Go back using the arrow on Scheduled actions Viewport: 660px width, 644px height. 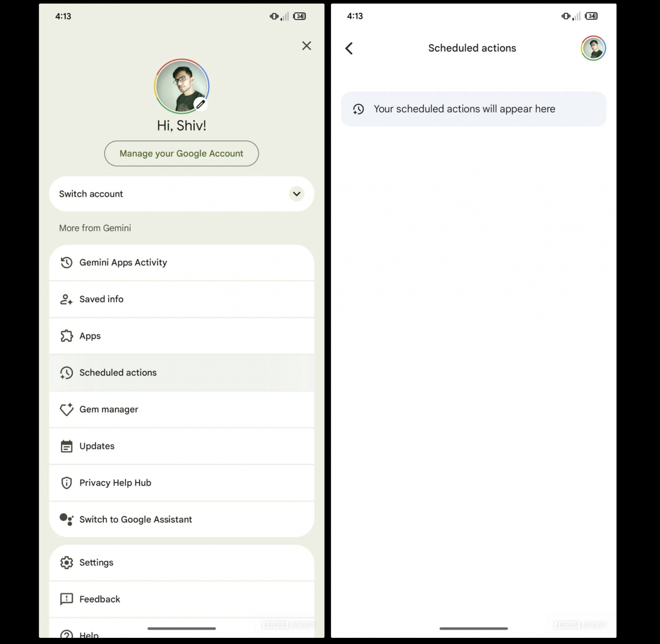pos(349,48)
